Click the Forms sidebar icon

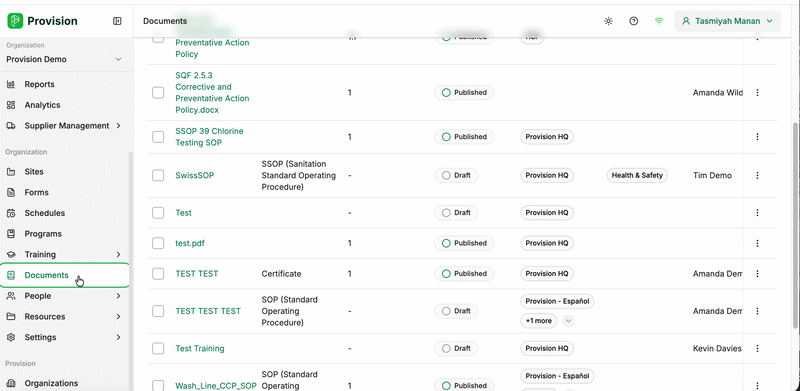point(11,192)
